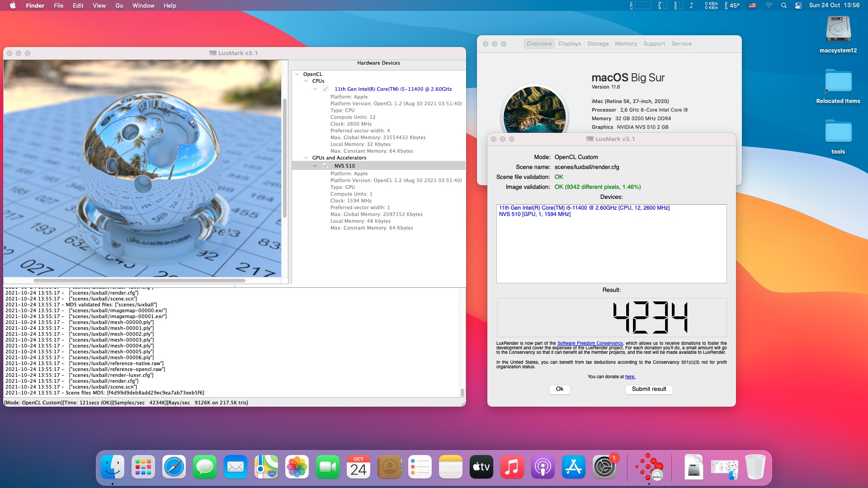Collapse the OpenCL tree node

[x=297, y=74]
